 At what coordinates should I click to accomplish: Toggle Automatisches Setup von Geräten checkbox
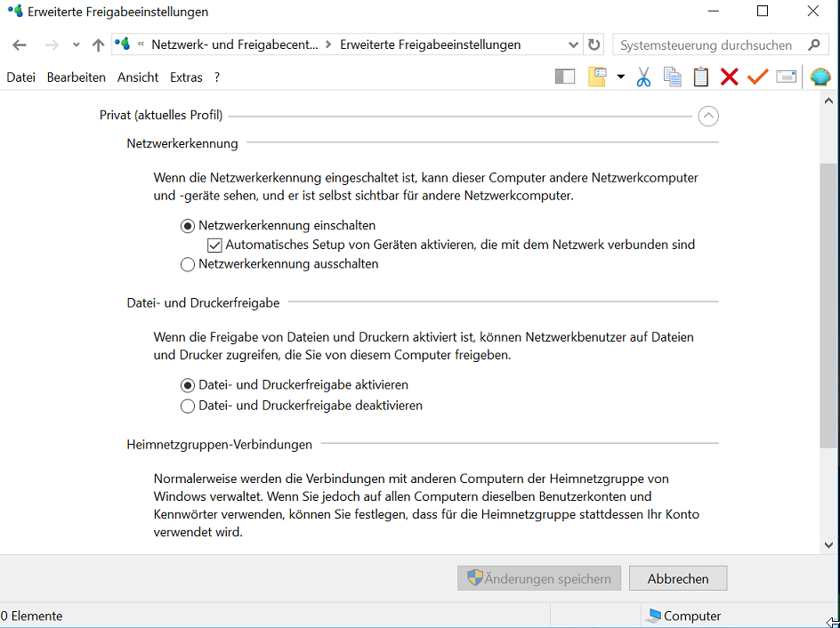coord(214,246)
